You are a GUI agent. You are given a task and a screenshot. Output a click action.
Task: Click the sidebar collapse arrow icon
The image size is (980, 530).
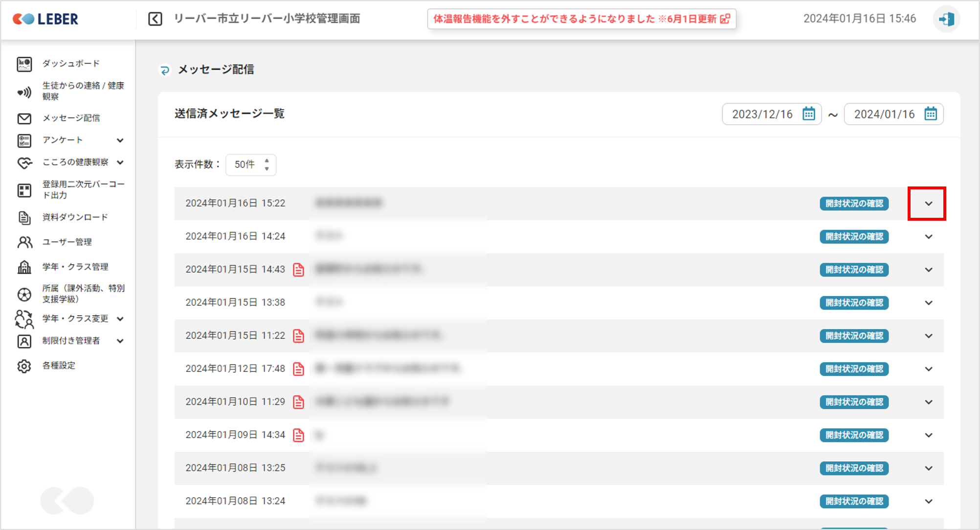[x=155, y=19]
